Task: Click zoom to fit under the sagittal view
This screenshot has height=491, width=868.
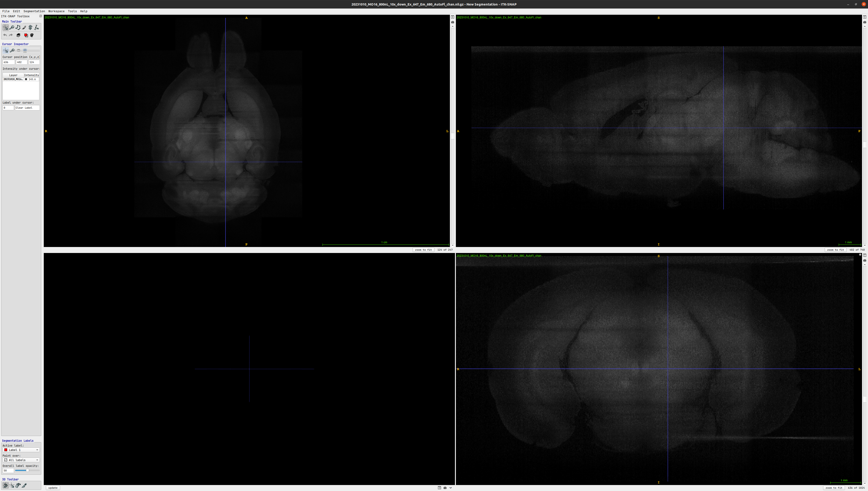Action: [835, 250]
